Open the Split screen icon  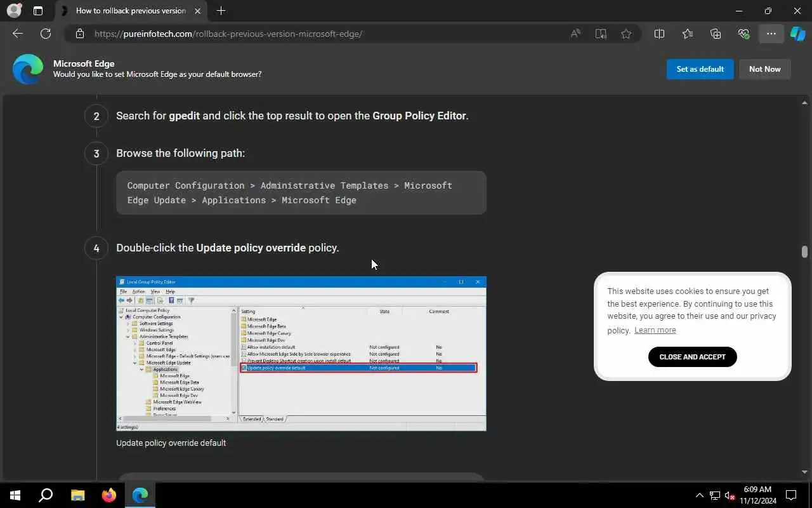(x=659, y=34)
